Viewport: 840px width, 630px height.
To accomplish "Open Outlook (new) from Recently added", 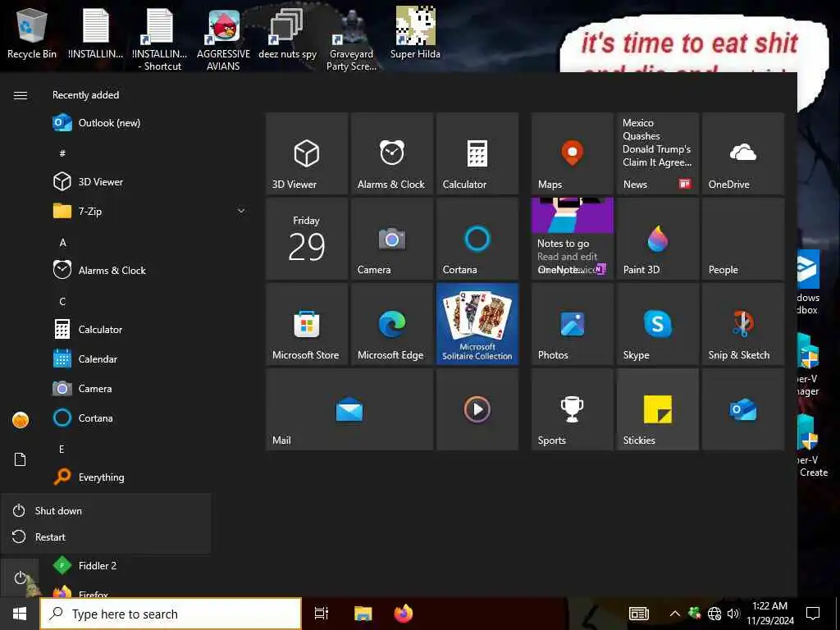I will click(150, 123).
